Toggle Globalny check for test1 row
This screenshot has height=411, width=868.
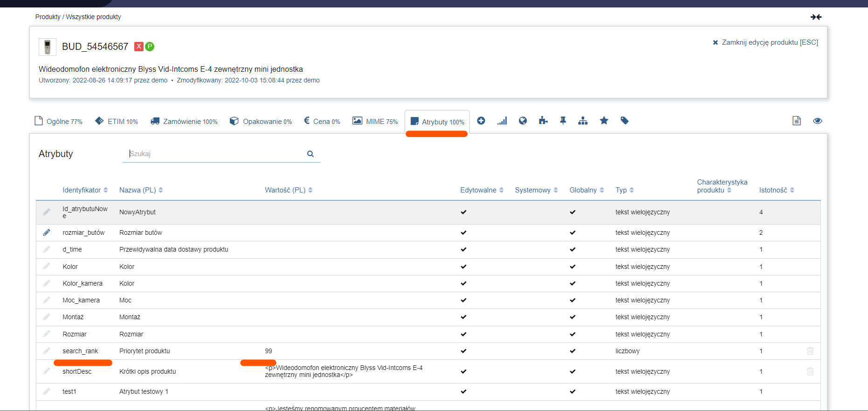click(x=572, y=391)
